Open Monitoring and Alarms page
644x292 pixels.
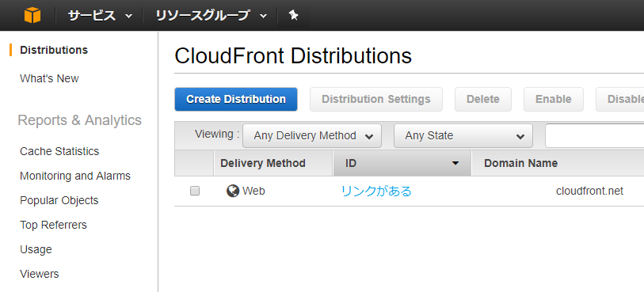[x=75, y=176]
